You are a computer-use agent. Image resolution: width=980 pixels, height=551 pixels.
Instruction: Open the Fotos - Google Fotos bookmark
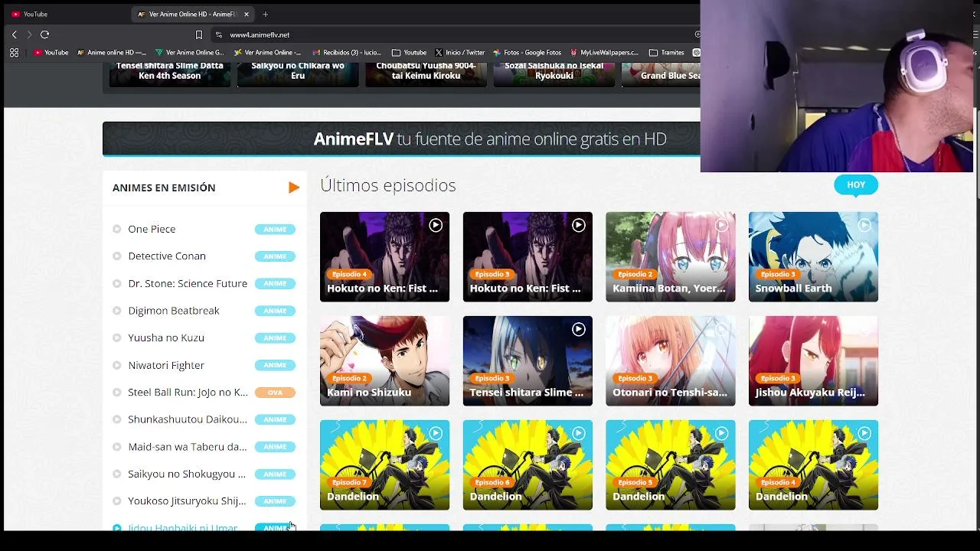coord(528,53)
